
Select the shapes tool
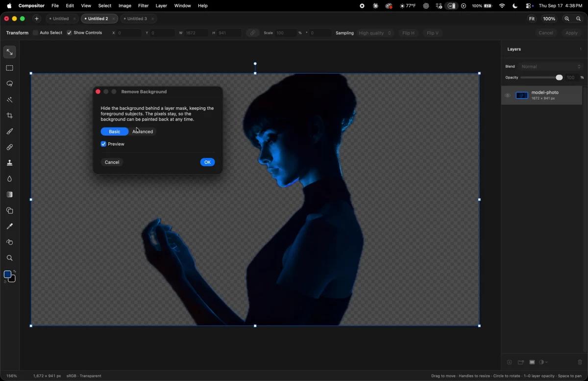tap(9, 210)
